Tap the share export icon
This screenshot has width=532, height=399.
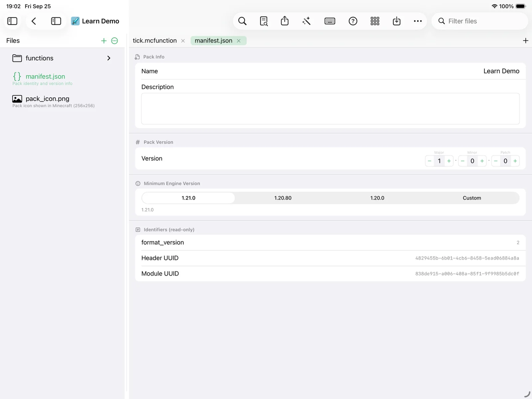(x=285, y=21)
